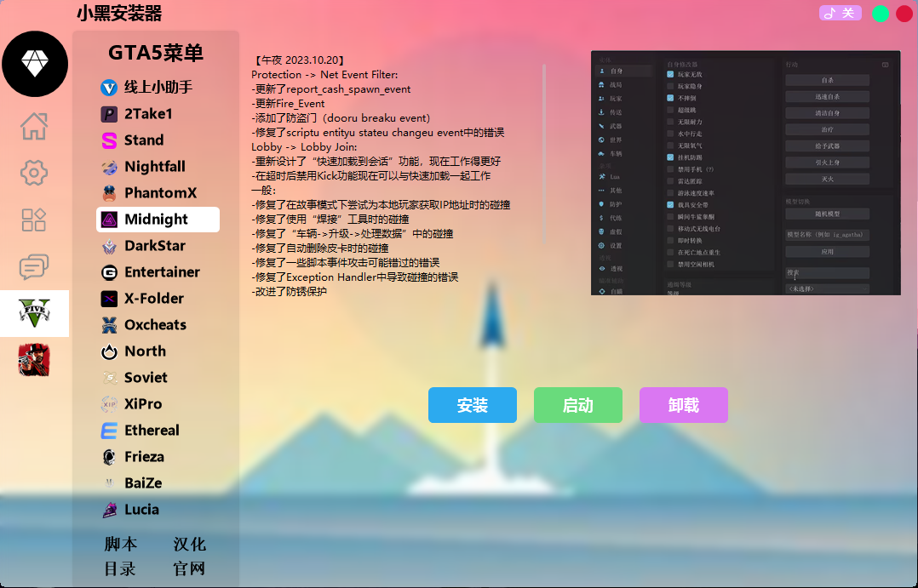
Task: Open the 脚本 scripts link
Action: tap(121, 544)
